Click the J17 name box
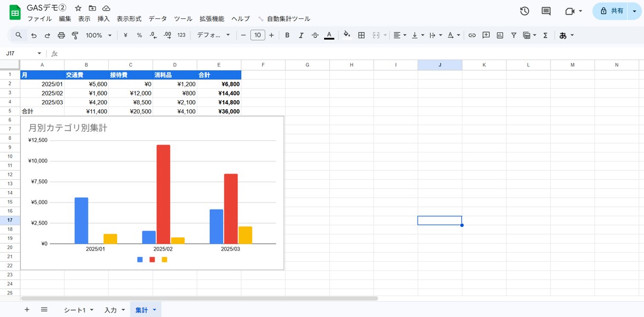This screenshot has height=317, width=644. pyautogui.click(x=23, y=53)
